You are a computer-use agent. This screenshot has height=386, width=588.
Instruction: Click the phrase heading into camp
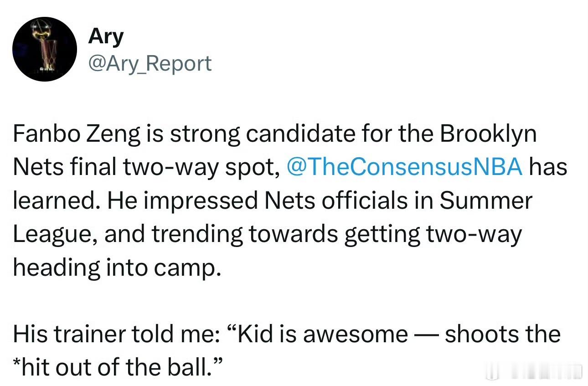pos(117,268)
